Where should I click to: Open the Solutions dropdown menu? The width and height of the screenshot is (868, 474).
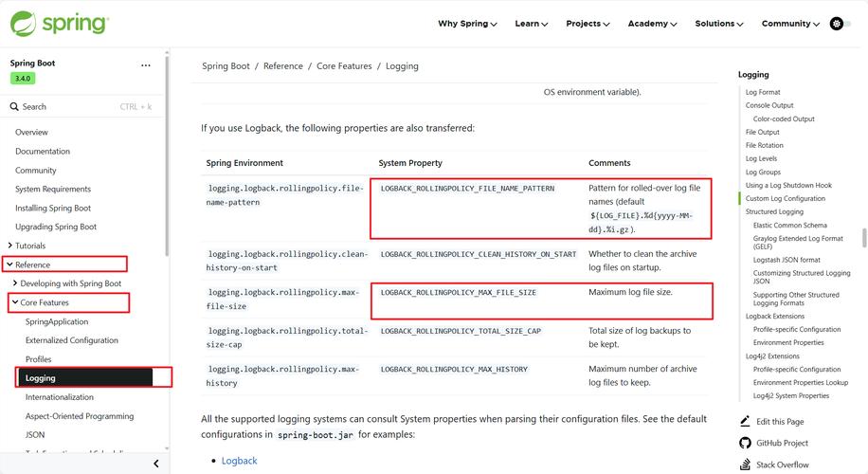point(719,24)
